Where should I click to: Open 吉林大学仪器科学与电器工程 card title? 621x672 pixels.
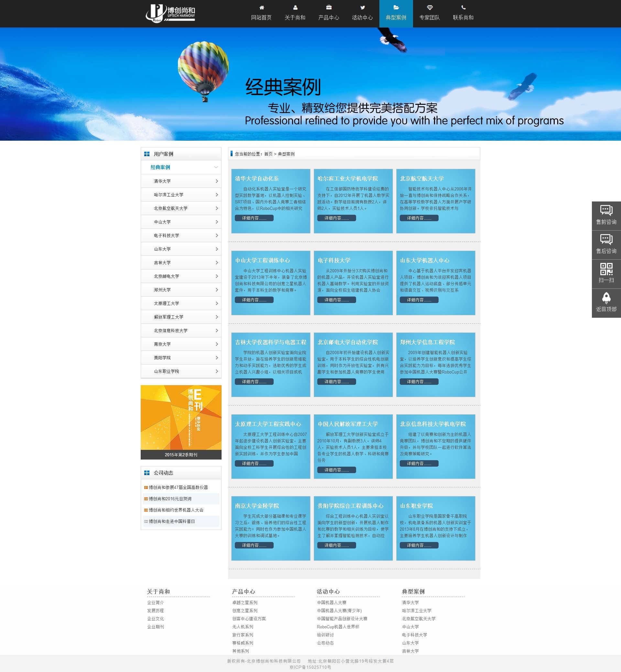[x=271, y=342]
